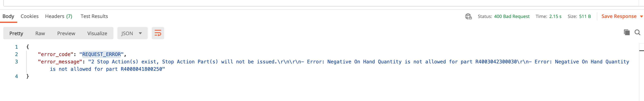Open the JSON format dropdown
This screenshot has height=101, width=644.
(x=132, y=33)
